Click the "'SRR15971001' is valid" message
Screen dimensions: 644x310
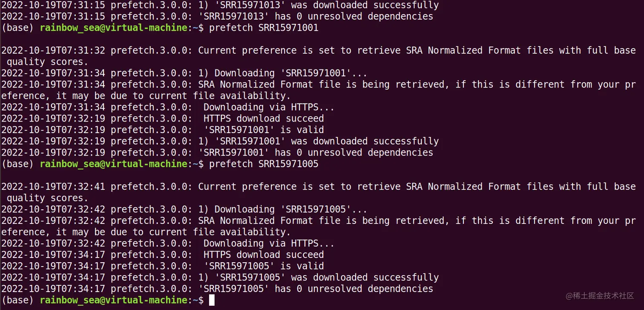point(264,130)
